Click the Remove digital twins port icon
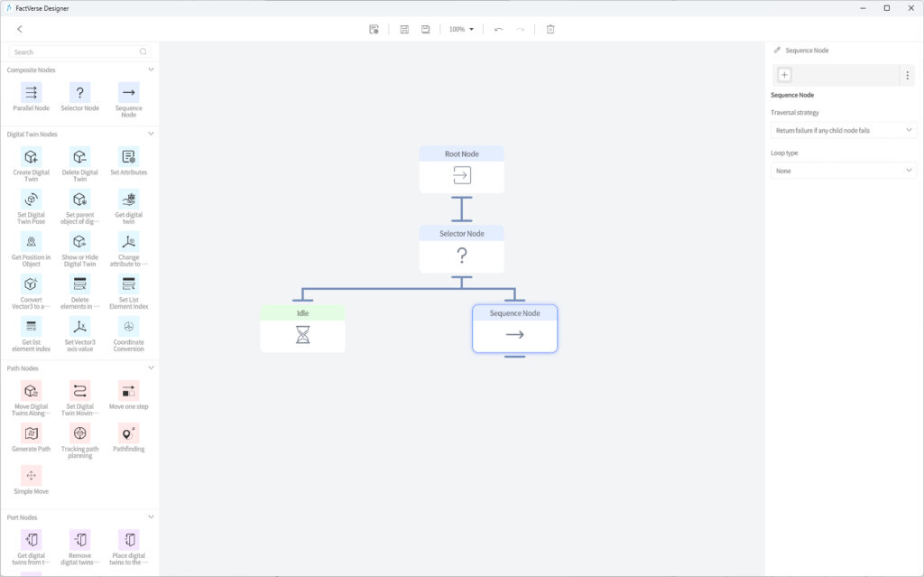The image size is (924, 577). click(80, 540)
